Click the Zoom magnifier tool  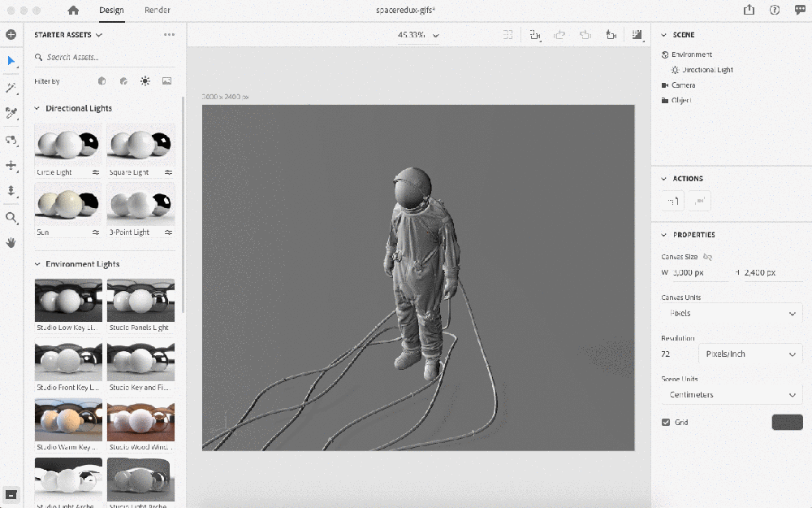(x=11, y=217)
